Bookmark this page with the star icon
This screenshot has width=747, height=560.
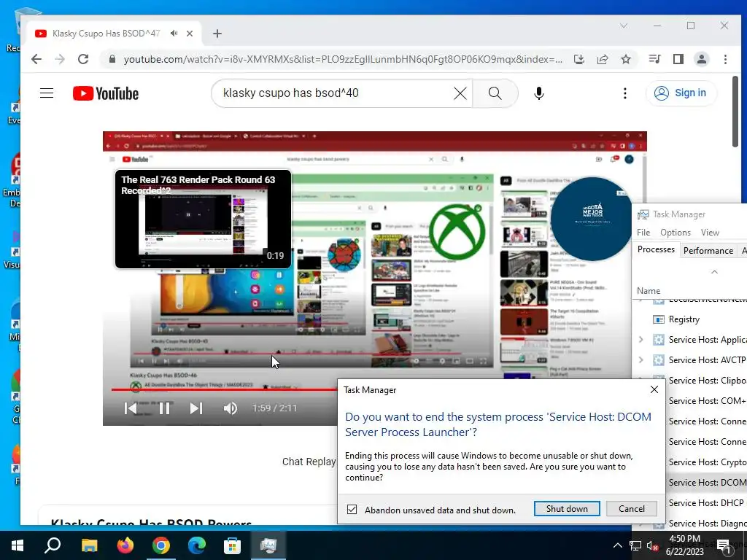pos(625,59)
